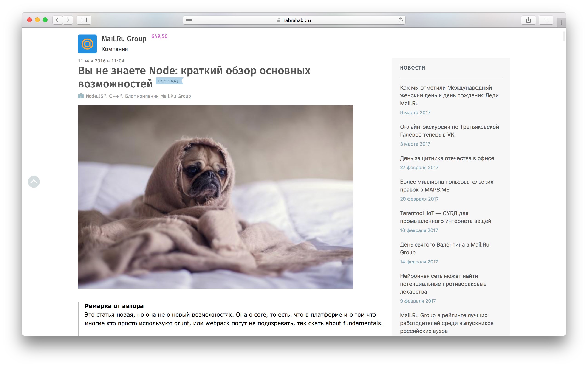Open the Share menu icon

coord(529,20)
